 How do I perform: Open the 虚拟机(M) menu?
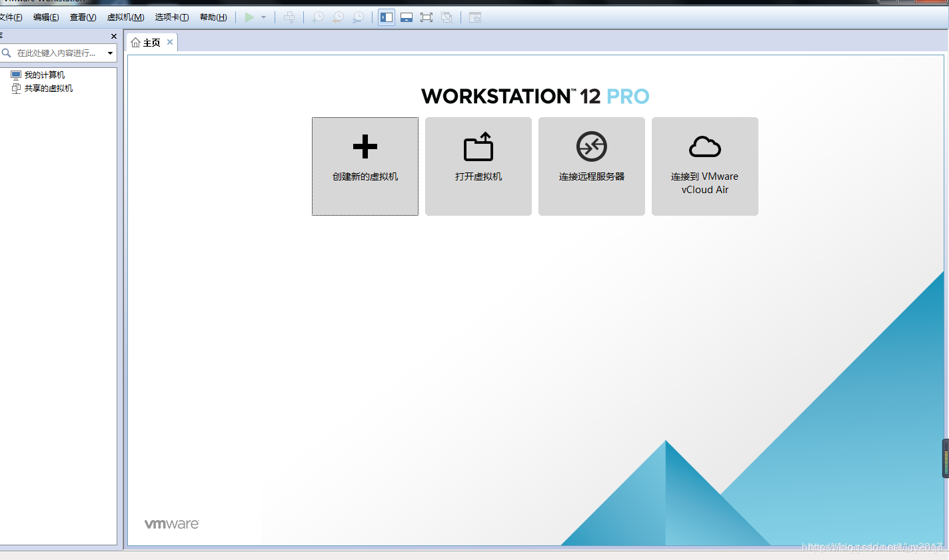coord(125,17)
